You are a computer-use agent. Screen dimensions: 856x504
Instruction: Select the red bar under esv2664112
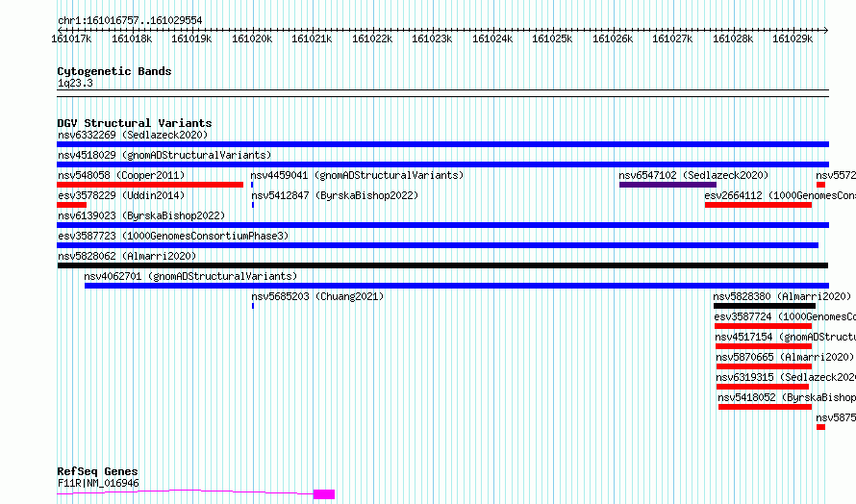[758, 205]
